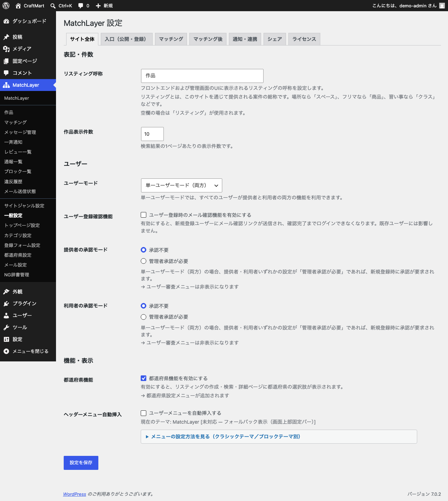Select 管理者承認が必要 for 提供者の承認モード
448x501 pixels.
(143, 261)
